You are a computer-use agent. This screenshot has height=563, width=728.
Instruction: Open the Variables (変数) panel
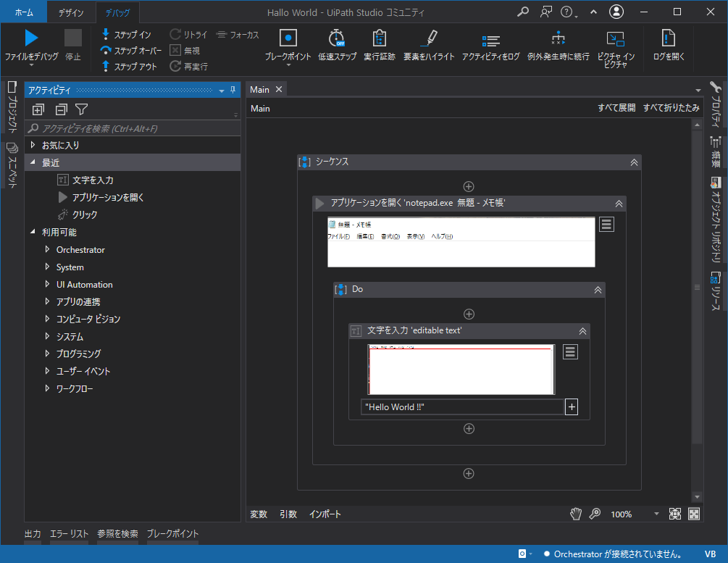[x=259, y=514]
